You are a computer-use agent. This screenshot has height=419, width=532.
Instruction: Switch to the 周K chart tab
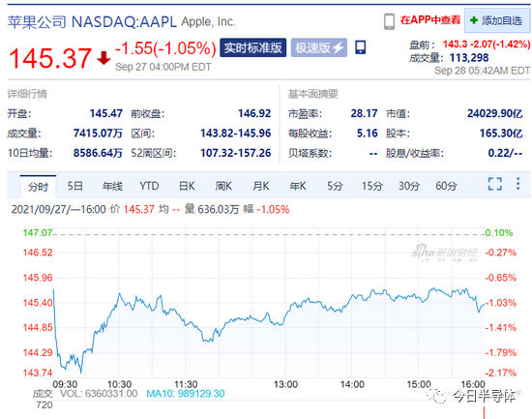223,186
